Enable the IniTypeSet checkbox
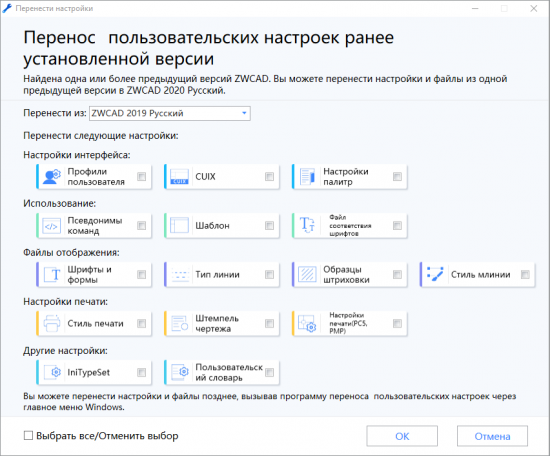This screenshot has height=456, width=550. coord(141,373)
